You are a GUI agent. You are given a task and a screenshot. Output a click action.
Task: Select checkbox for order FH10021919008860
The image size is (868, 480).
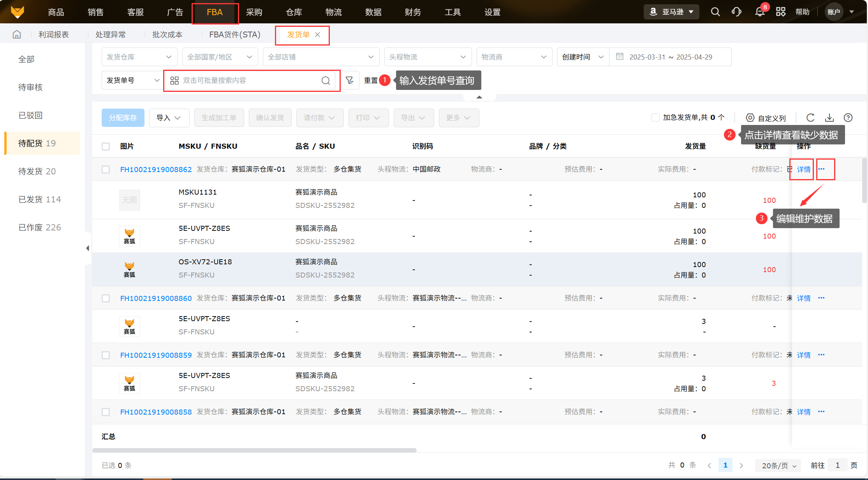tap(106, 298)
